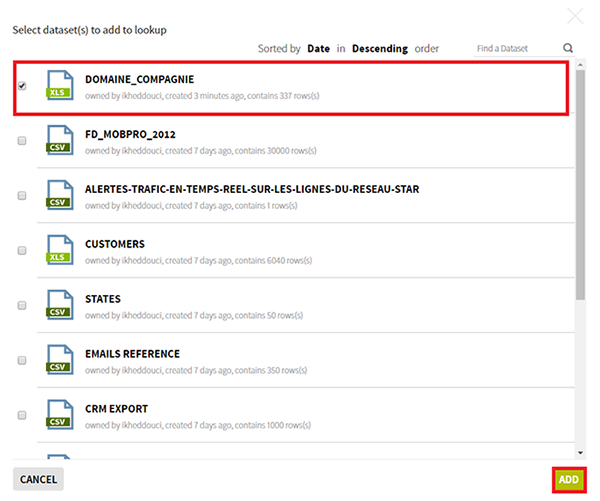
Task: Toggle the Descending sort order selector
Action: (x=379, y=48)
